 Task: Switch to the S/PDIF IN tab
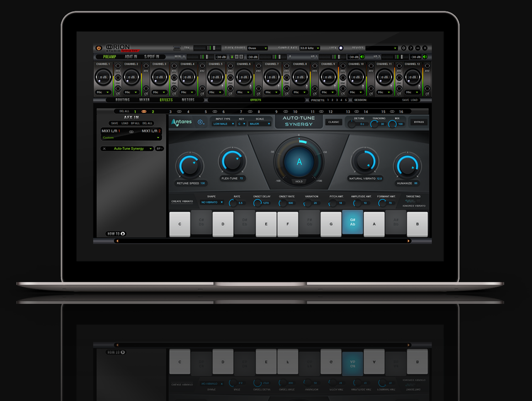point(152,57)
